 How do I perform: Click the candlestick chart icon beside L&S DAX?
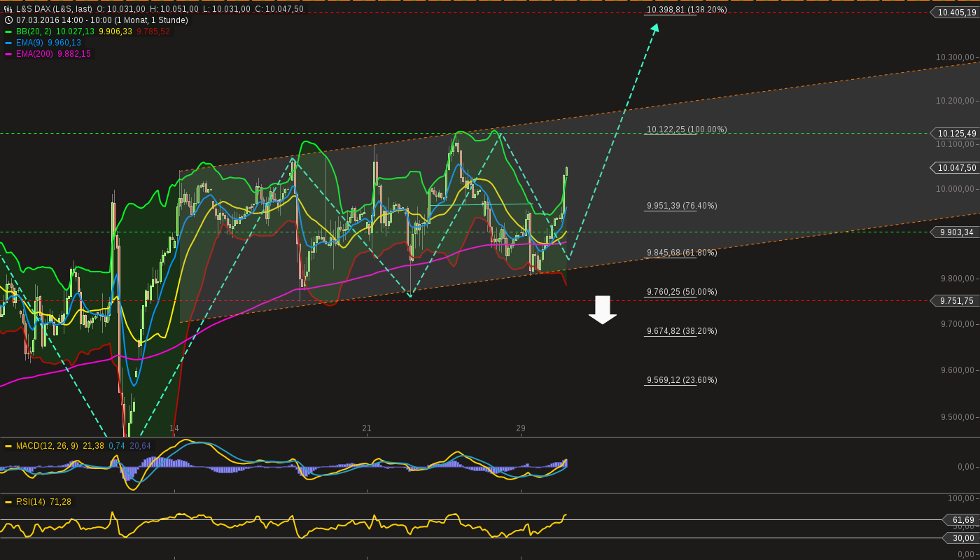coord(8,9)
